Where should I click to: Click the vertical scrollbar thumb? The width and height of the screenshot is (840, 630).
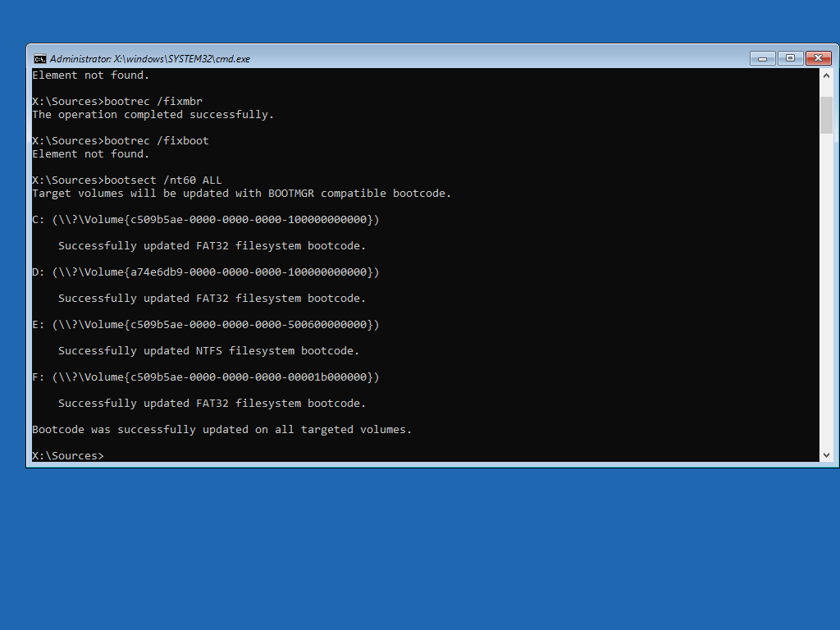(826, 115)
